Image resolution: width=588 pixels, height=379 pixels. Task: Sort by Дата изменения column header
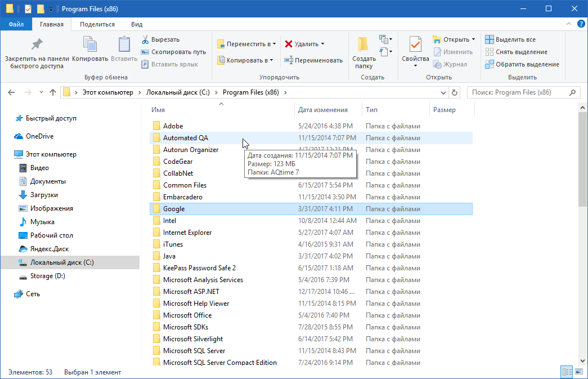point(328,110)
